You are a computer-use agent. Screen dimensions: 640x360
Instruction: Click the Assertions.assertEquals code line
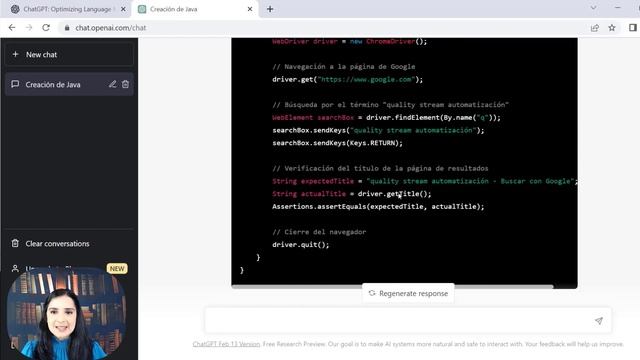(x=378, y=207)
